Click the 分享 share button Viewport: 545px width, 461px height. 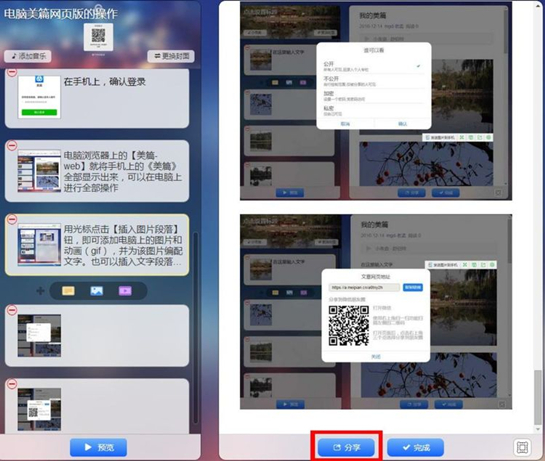tap(346, 447)
